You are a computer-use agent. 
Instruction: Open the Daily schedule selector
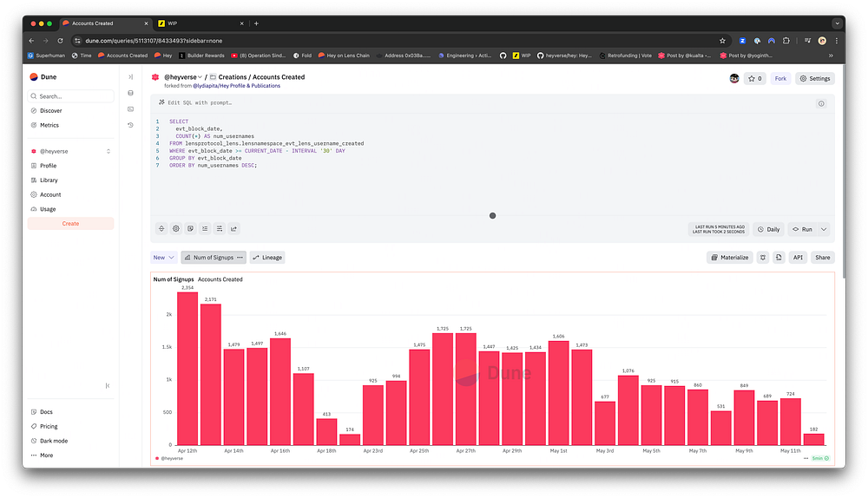pyautogui.click(x=768, y=229)
